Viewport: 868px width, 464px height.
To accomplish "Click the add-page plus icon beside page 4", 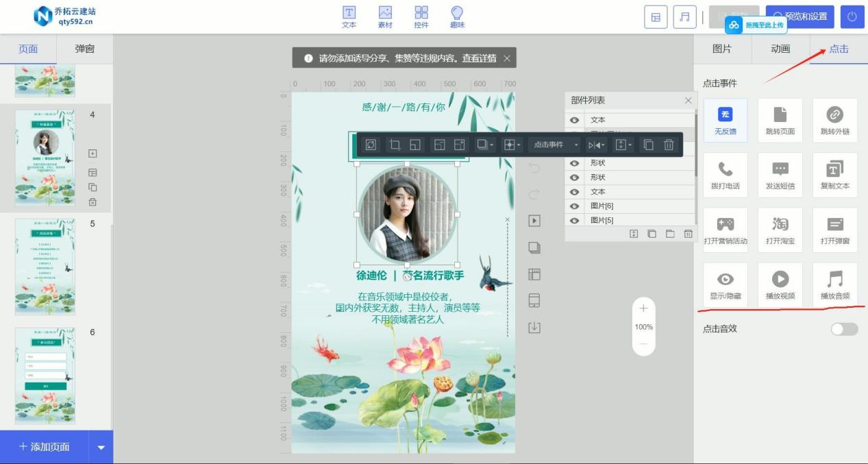I will [x=92, y=154].
